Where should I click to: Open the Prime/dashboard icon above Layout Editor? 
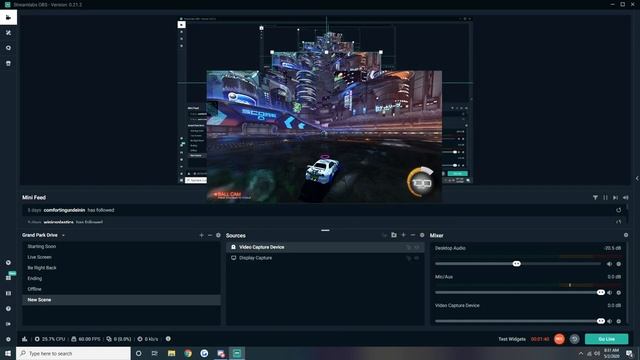[x=8, y=262]
